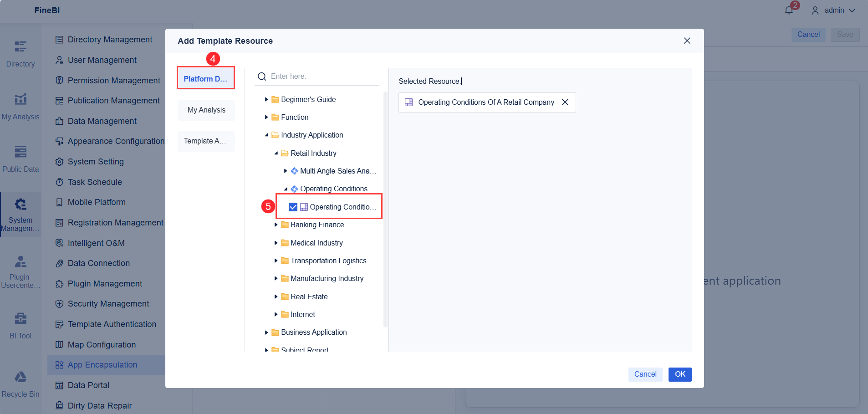Image resolution: width=868 pixels, height=414 pixels.
Task: Click the Plugin Management puzzle icon
Action: click(x=59, y=284)
